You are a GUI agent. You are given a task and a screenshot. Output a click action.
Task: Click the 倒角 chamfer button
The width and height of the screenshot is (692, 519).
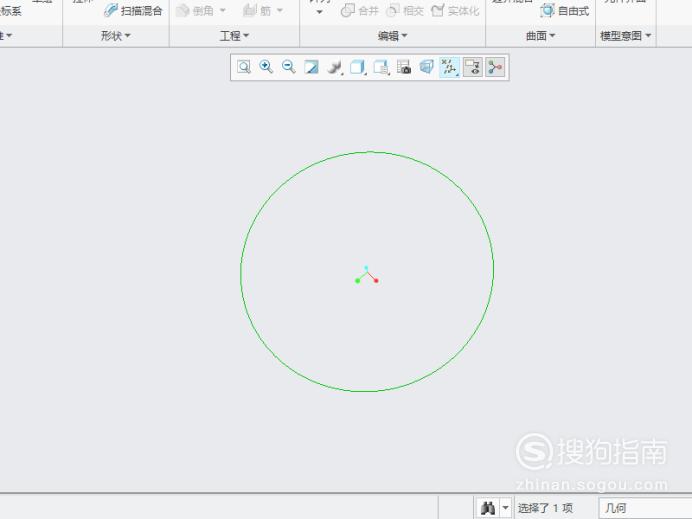click(x=195, y=11)
